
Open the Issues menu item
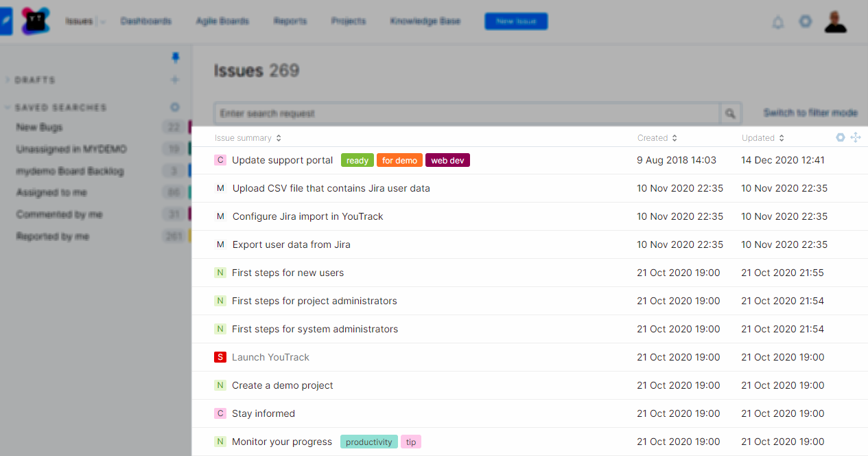79,21
